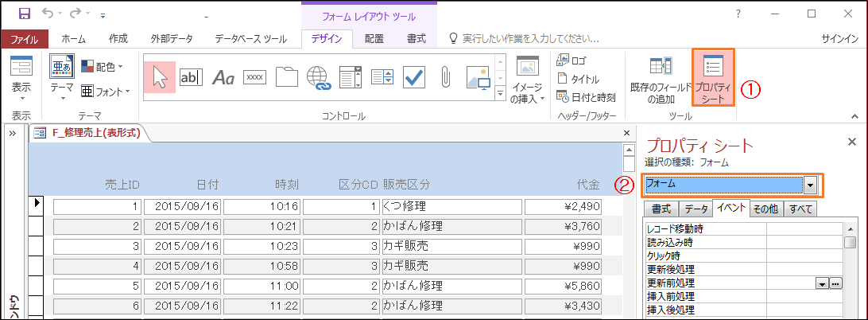Click the イメージの挿入 button
The image size is (868, 320).
[x=528, y=80]
